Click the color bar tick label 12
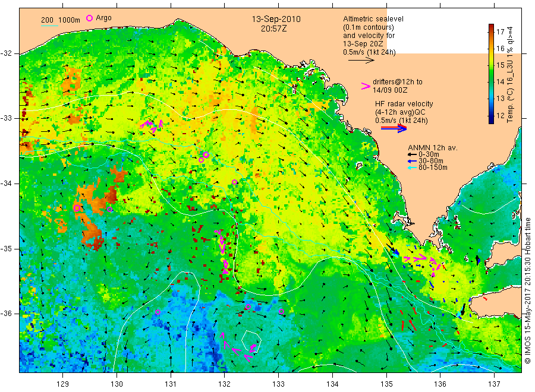 pos(500,115)
